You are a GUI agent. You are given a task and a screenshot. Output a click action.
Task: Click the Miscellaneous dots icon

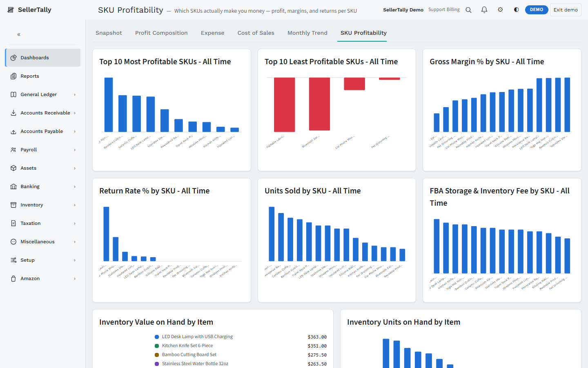[x=13, y=242]
